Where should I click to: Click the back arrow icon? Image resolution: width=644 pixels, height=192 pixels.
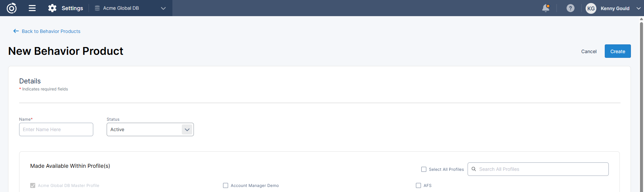16,31
